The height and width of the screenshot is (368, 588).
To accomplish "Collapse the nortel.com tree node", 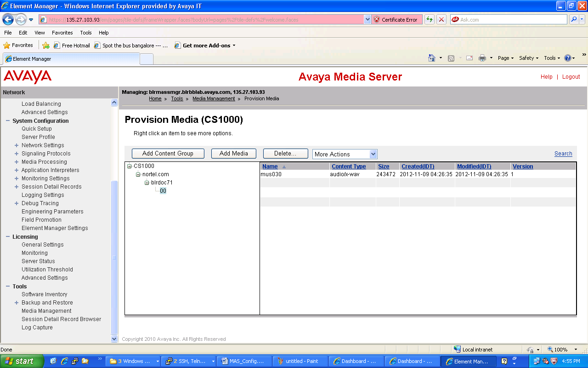I will 138,174.
